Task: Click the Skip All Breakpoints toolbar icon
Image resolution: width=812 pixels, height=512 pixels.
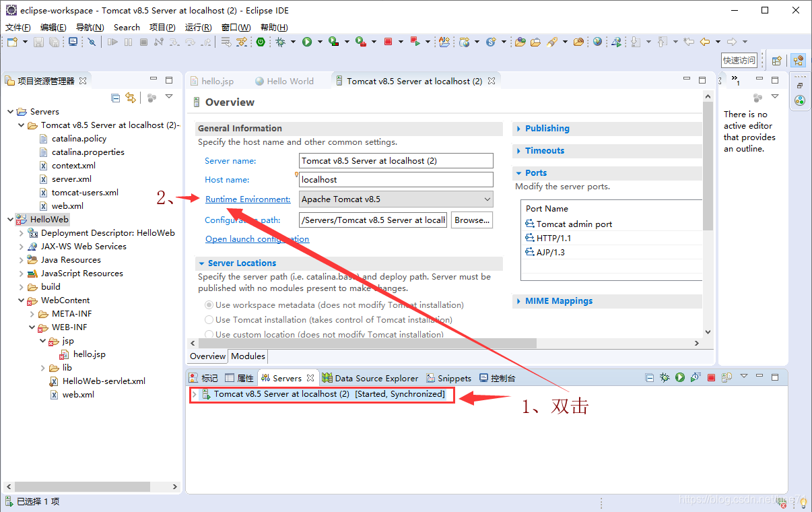Action: coord(92,42)
